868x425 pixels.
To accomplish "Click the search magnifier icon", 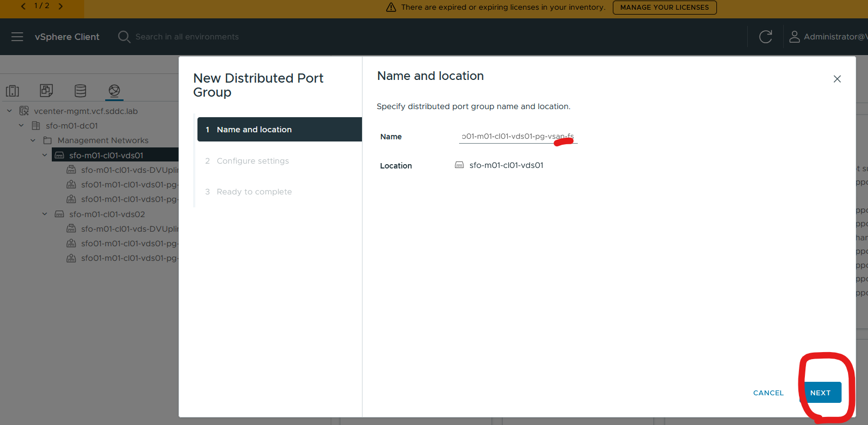I will [x=124, y=37].
